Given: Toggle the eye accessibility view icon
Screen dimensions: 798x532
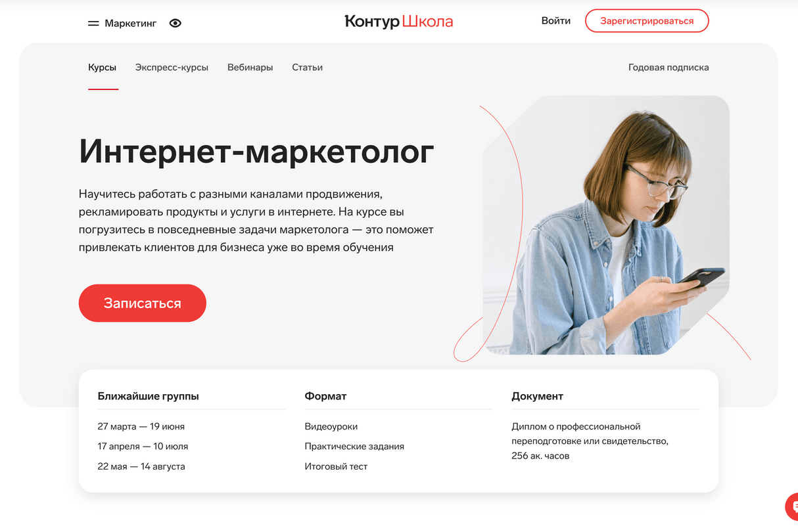Looking at the screenshot, I should pyautogui.click(x=175, y=24).
